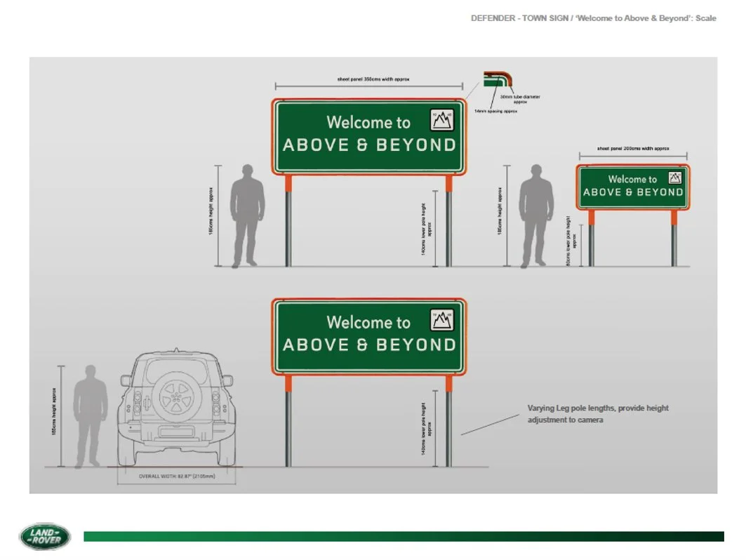Image resolution: width=746 pixels, height=560 pixels.
Task: Click 'ABOVE & BEYOND' on the sign beside the Defender
Action: tap(370, 345)
